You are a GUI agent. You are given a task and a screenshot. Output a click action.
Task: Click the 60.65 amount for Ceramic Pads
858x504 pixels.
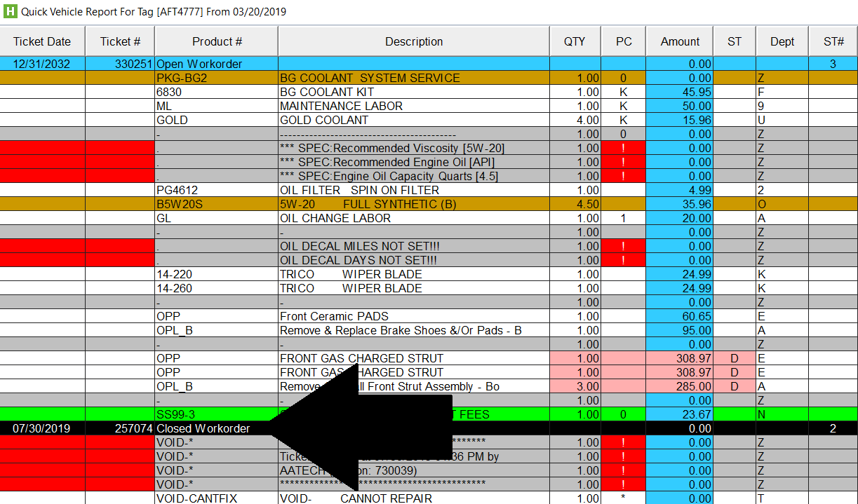[679, 316]
